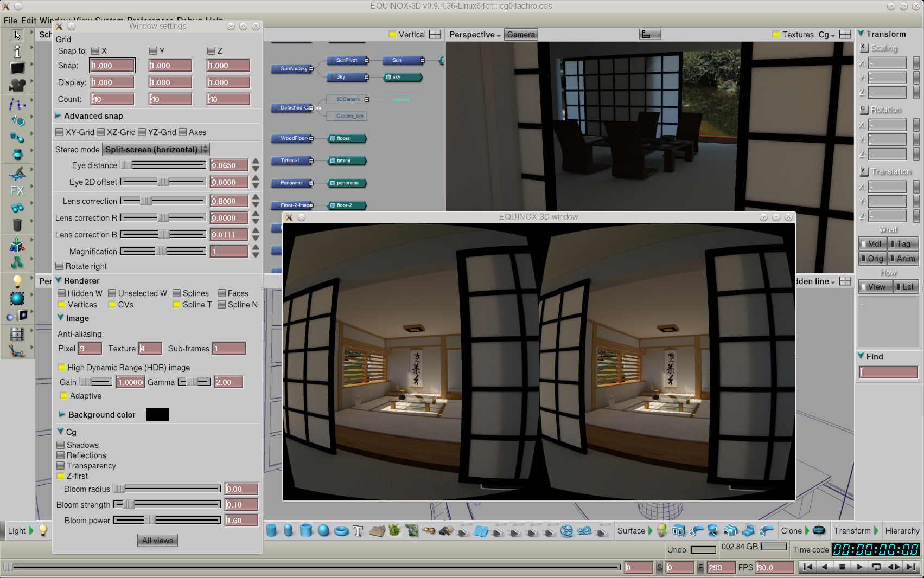Click the black Background color swatch

pos(158,415)
